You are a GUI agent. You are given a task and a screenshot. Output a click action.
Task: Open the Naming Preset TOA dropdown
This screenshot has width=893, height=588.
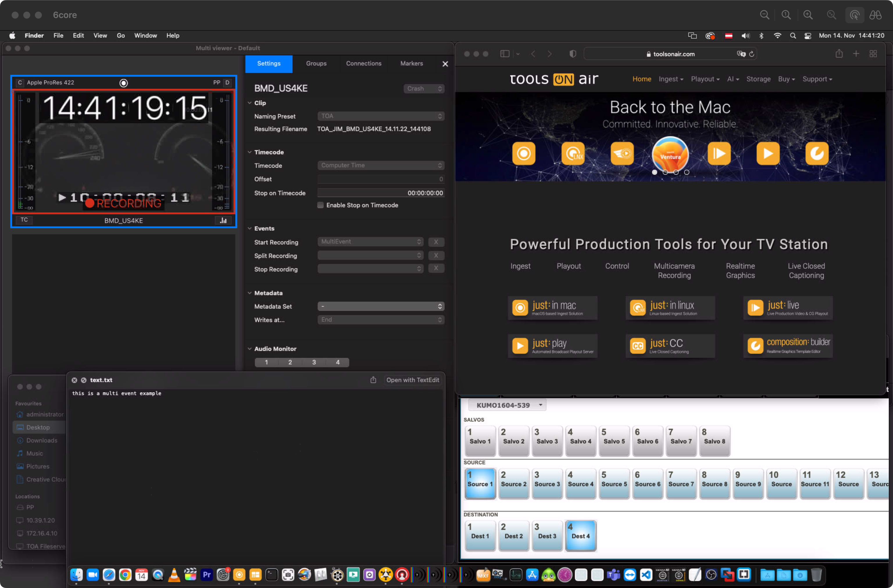click(381, 116)
